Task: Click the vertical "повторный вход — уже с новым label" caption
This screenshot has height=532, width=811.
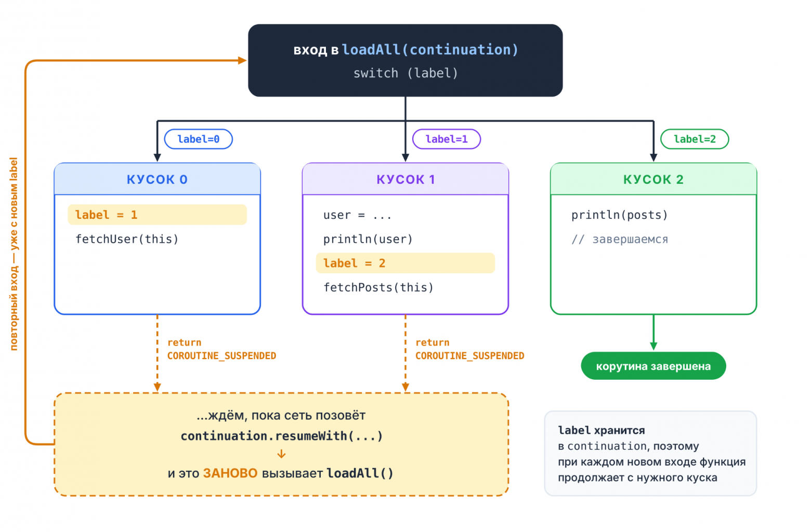Action: pos(14,254)
